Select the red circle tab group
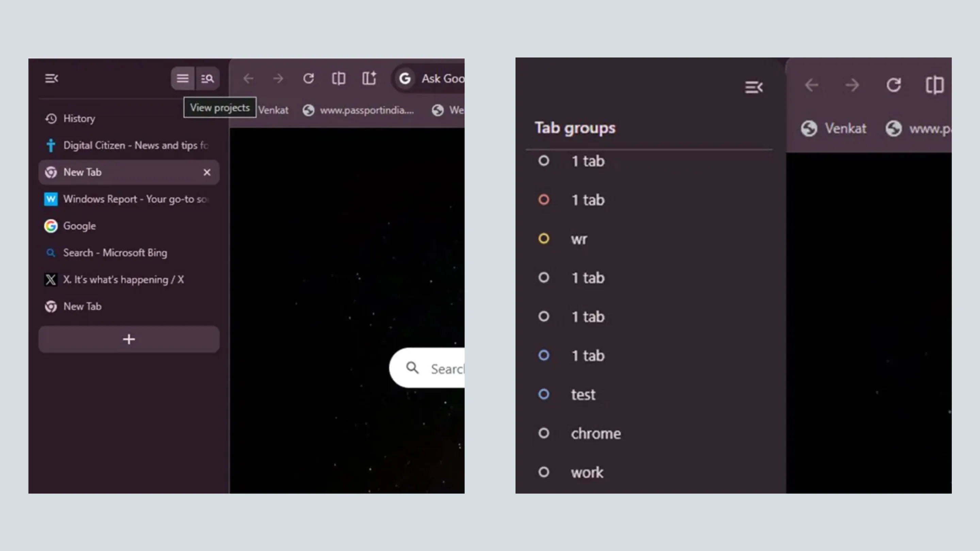Screen dimensions: 980x551 [x=544, y=200]
